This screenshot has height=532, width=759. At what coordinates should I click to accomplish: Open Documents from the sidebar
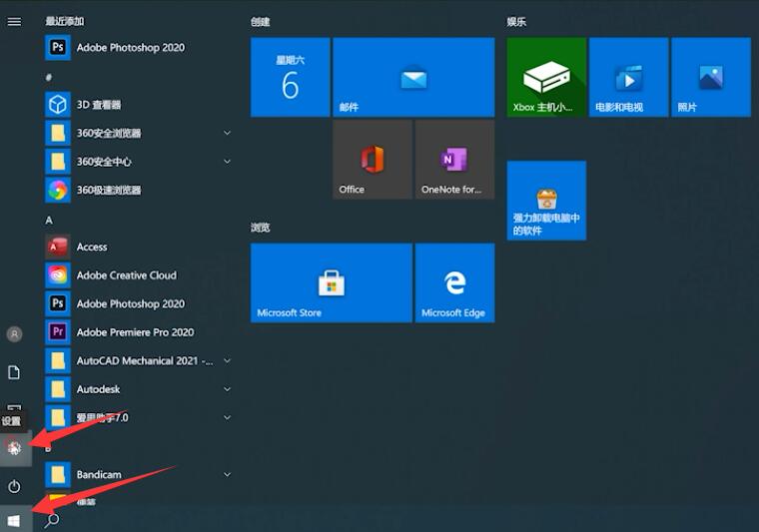pyautogui.click(x=14, y=372)
